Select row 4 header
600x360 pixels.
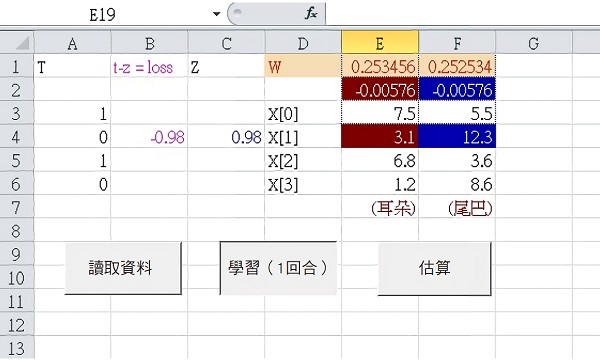(x=17, y=137)
